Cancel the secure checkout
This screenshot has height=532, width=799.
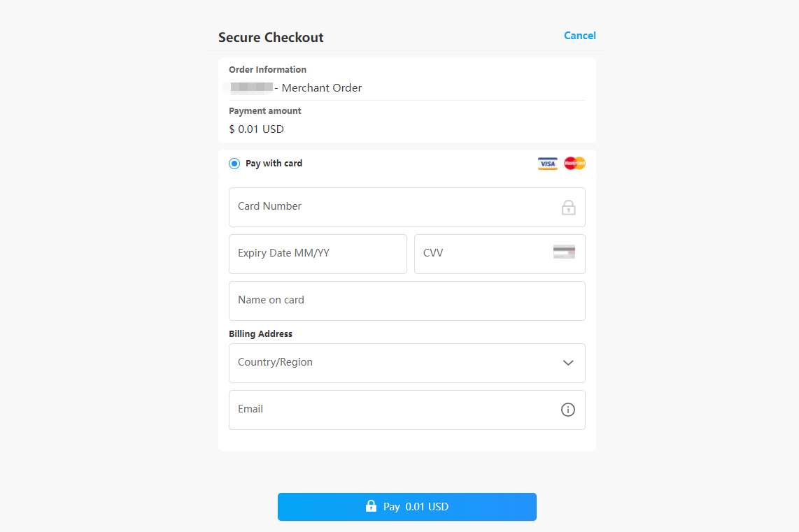tap(580, 36)
